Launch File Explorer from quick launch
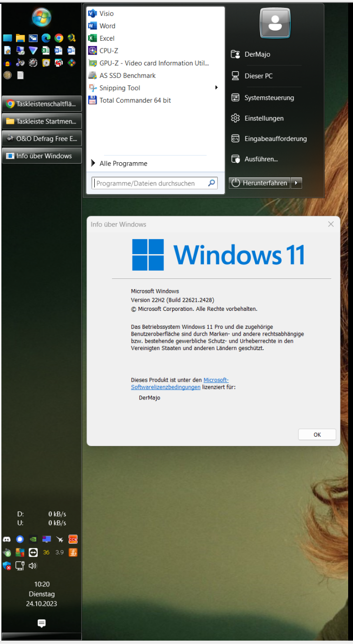Screen dimensions: 353x644 pos(20,38)
